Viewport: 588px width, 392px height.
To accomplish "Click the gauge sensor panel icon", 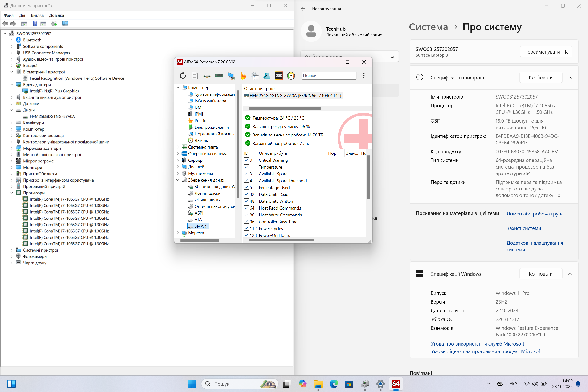I will [291, 75].
